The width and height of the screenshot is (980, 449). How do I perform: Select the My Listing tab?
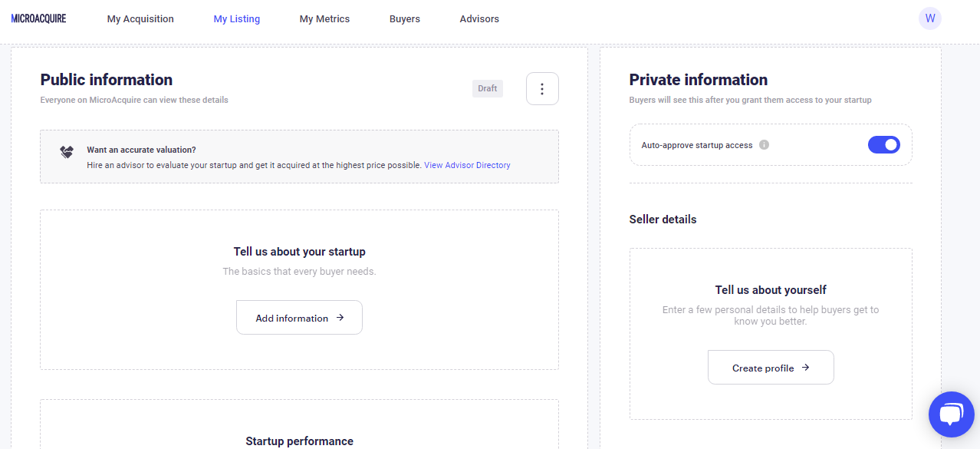click(x=236, y=19)
